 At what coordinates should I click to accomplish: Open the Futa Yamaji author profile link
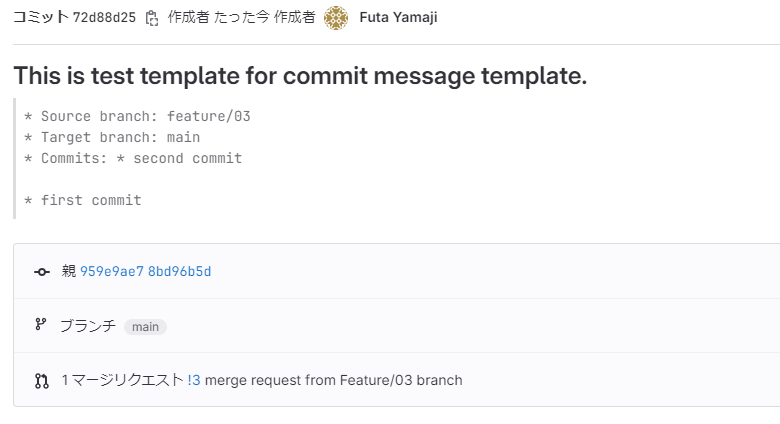(398, 18)
